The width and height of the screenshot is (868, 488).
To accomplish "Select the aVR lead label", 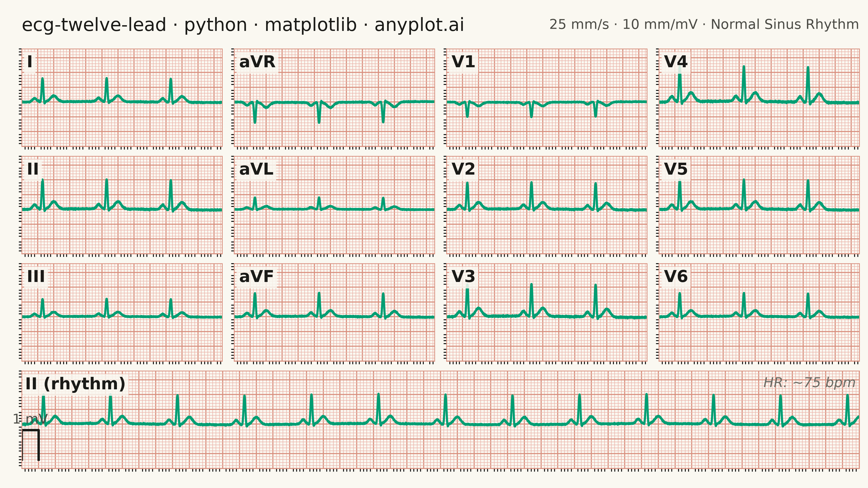I will [x=257, y=62].
